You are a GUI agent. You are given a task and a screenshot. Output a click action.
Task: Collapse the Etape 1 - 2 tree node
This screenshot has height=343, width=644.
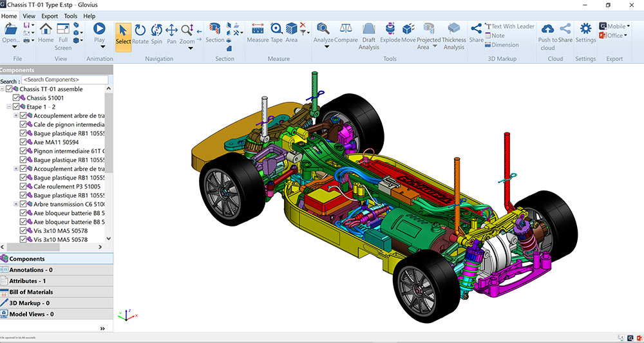[x=9, y=107]
